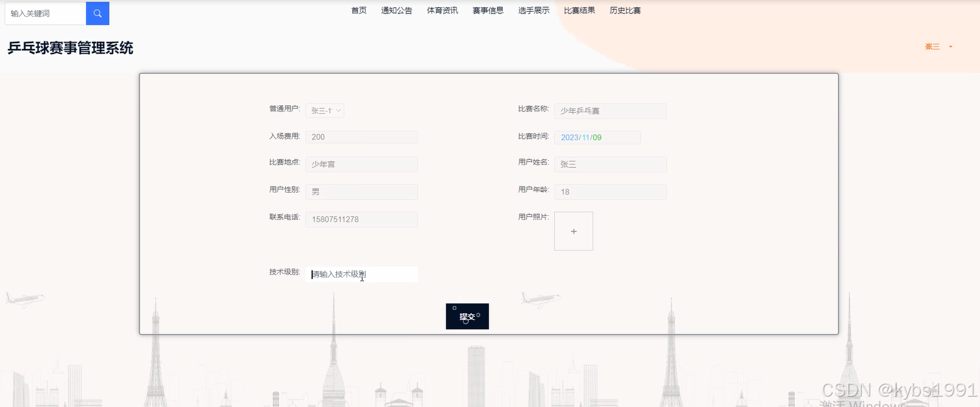Click the 联系电话 field 15807511278
This screenshot has height=407, width=980.
361,219
